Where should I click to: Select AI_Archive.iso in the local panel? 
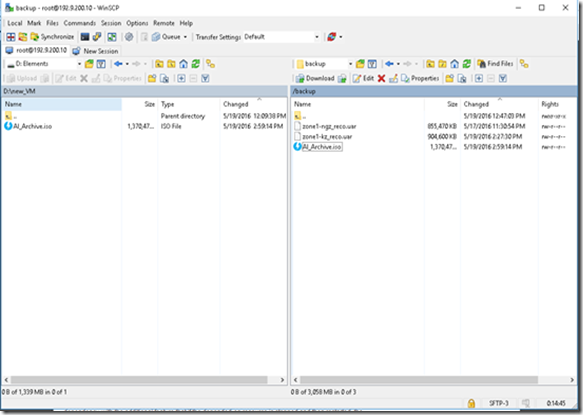pyautogui.click(x=32, y=126)
